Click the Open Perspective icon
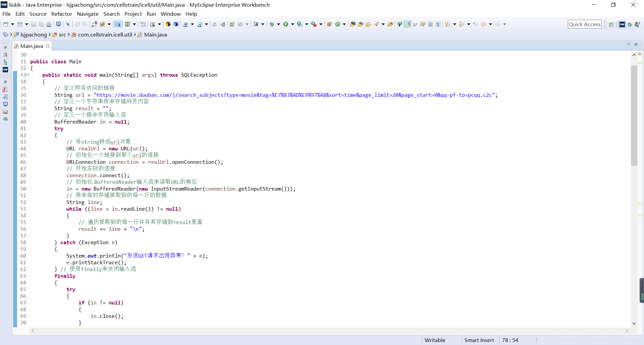 point(611,24)
